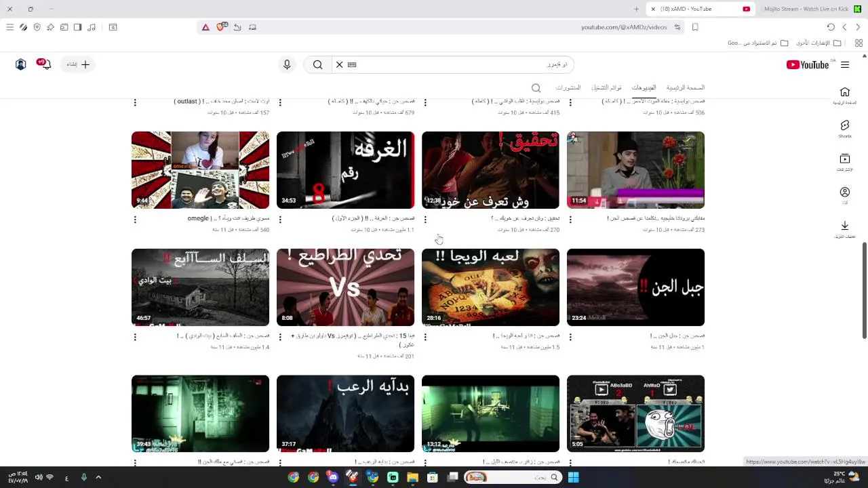Reload the page
The width and height of the screenshot is (868, 488).
[x=831, y=27]
